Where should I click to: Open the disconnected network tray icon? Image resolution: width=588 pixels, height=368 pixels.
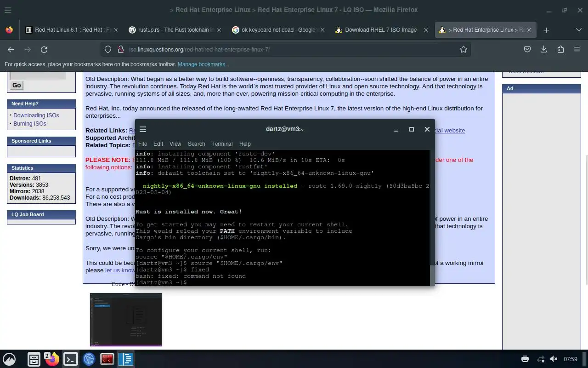tap(541, 359)
